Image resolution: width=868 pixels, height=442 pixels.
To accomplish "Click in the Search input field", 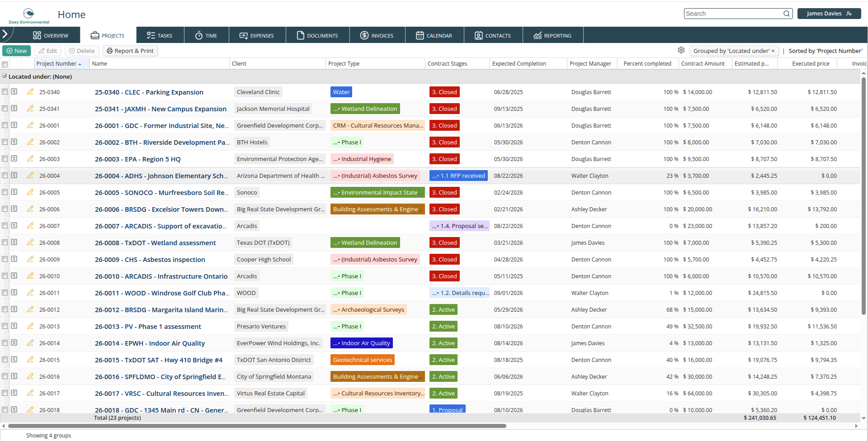I will pos(733,14).
